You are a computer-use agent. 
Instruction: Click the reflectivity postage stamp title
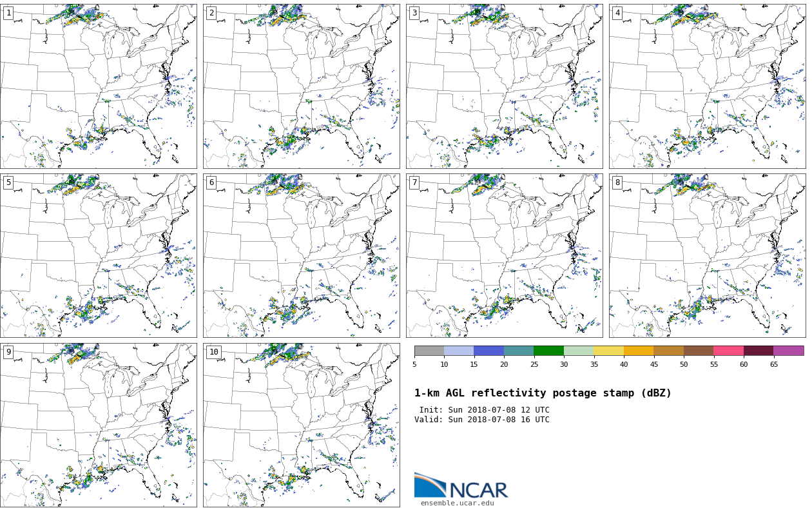click(543, 393)
